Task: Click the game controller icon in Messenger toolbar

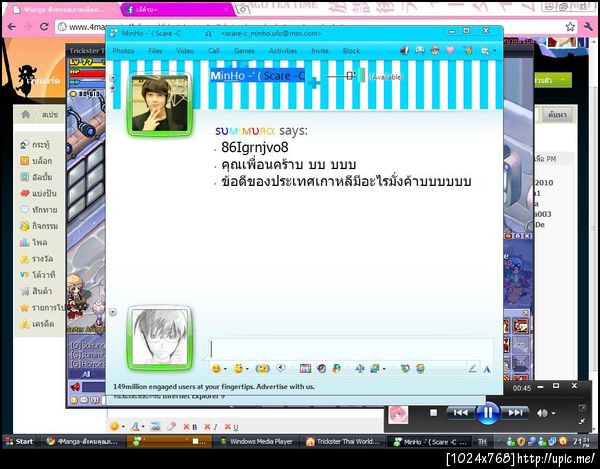Action: [420, 50]
